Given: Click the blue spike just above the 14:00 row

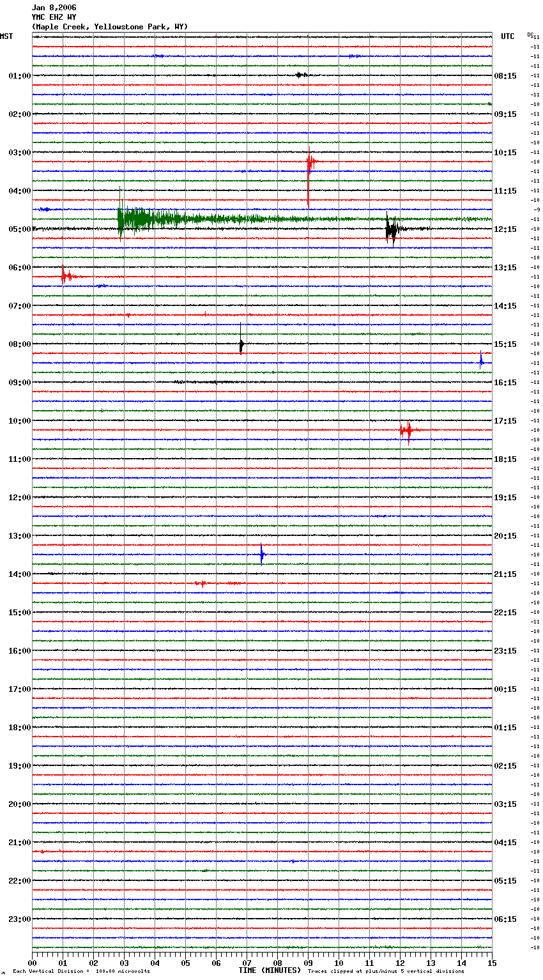Looking at the screenshot, I should [x=262, y=555].
